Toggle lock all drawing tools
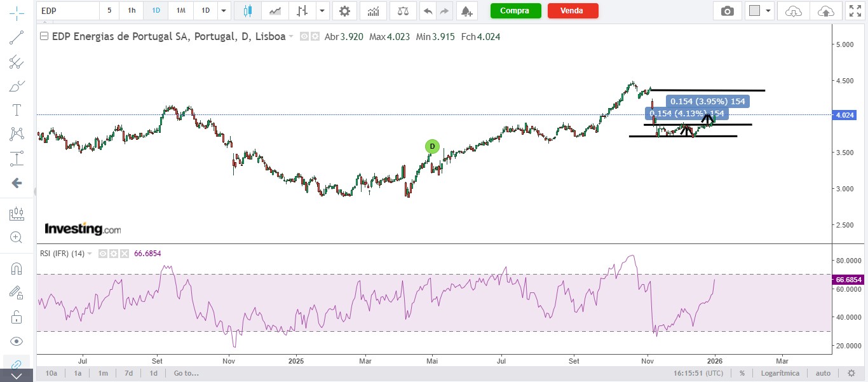This screenshot has height=382, width=868. tap(17, 317)
